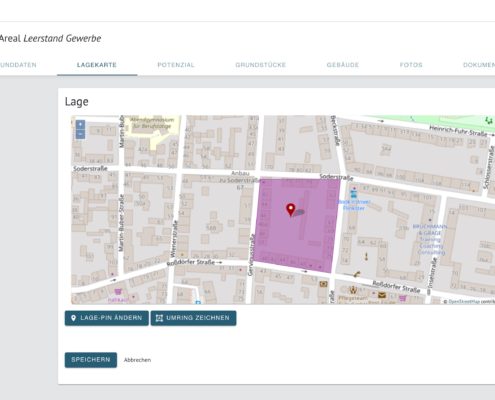Zoom in on the map
Screen dimensions: 495x400
tap(80, 125)
